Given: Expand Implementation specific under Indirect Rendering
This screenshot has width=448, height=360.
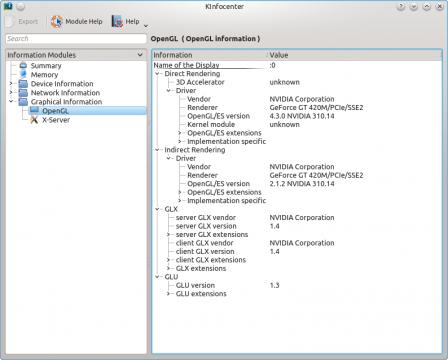Looking at the screenshot, I should [x=180, y=201].
